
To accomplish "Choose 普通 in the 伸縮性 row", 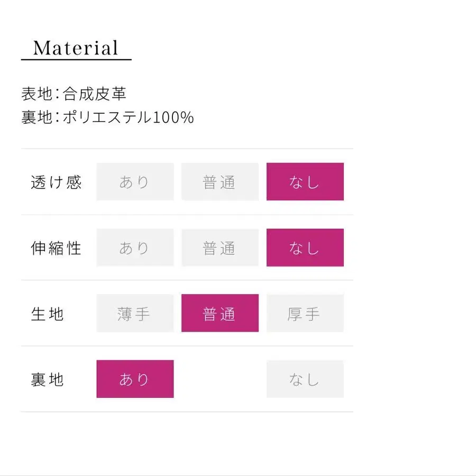I will (219, 248).
